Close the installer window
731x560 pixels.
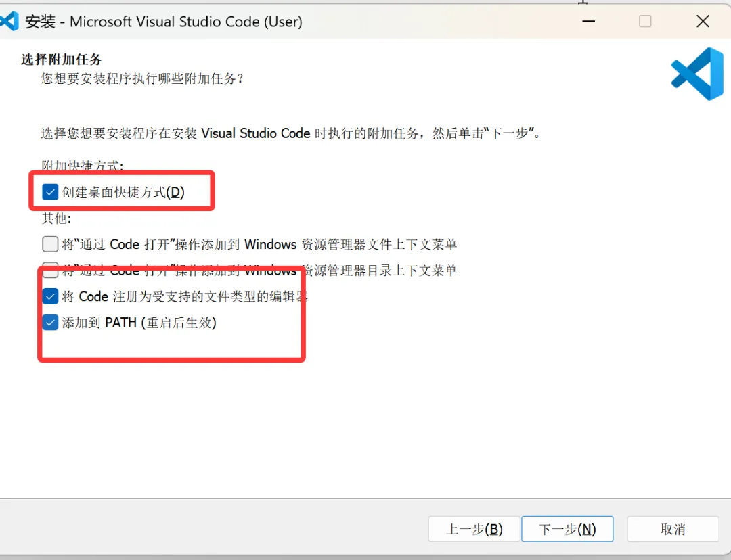(703, 22)
